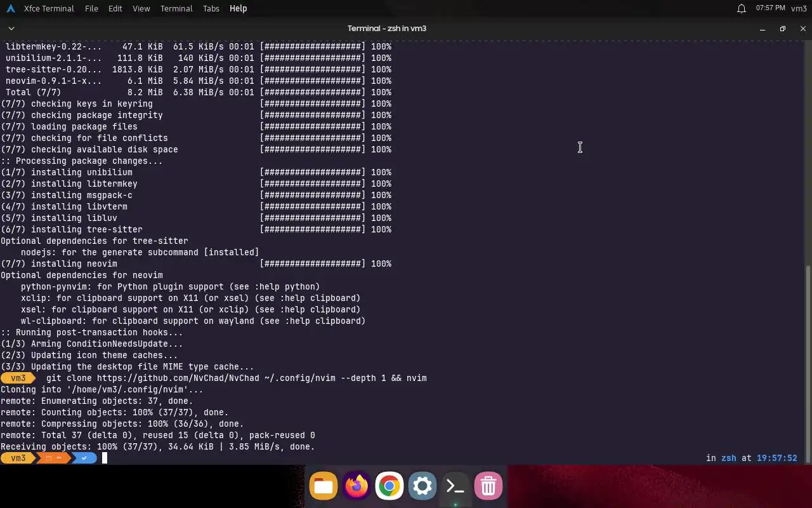The height and width of the screenshot is (508, 812).
Task: Launch Firefox from the dock
Action: 357,486
